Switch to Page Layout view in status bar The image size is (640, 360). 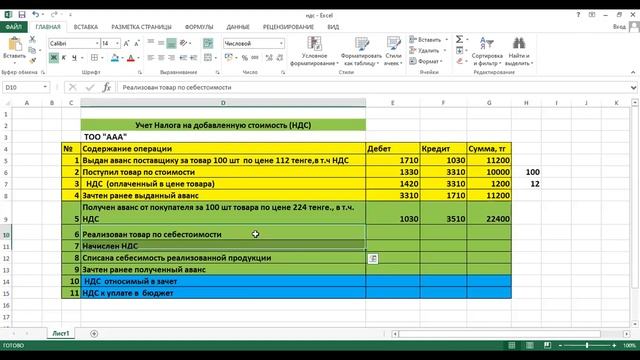click(529, 345)
